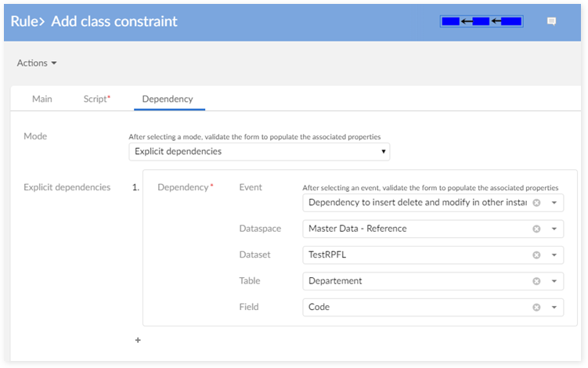588x368 pixels.
Task: Expand the Table dropdown arrow
Action: pos(554,281)
